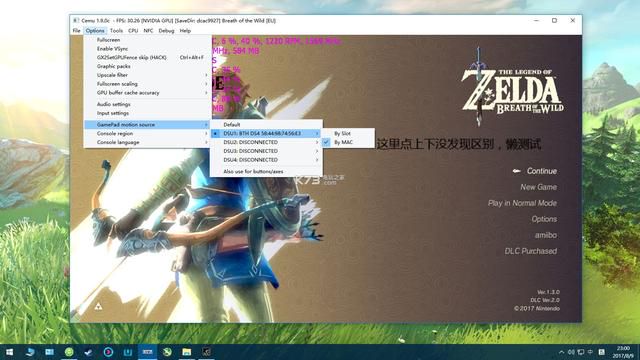The height and width of the screenshot is (360, 640).
Task: Click the Chinese input method indicator
Action: point(590,352)
